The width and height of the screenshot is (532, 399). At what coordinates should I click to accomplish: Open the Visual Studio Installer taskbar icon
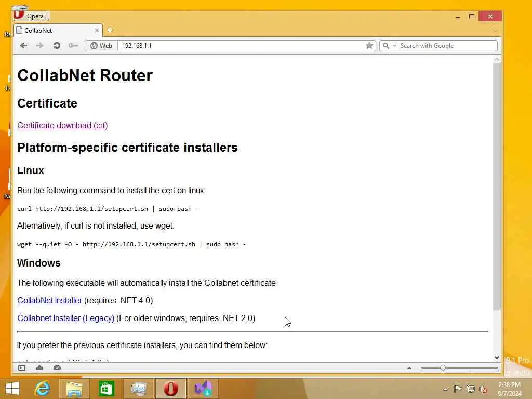tap(203, 389)
